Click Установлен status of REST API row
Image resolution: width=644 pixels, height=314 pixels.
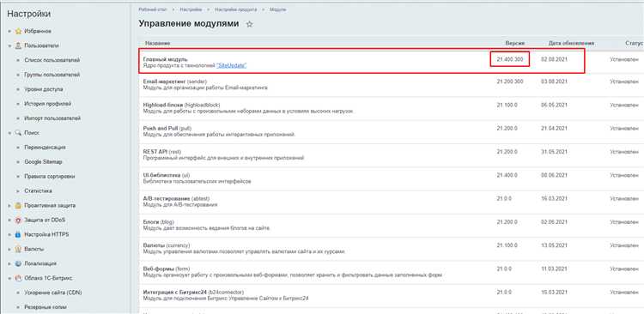point(624,152)
